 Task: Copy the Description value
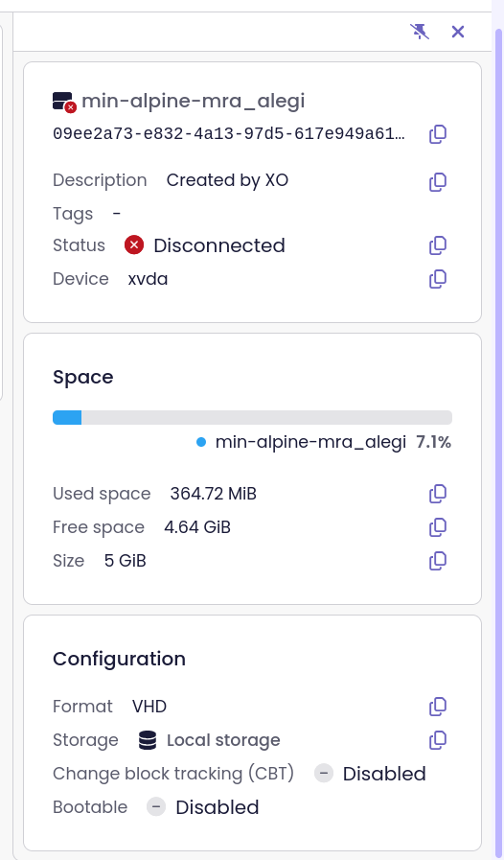tap(438, 181)
